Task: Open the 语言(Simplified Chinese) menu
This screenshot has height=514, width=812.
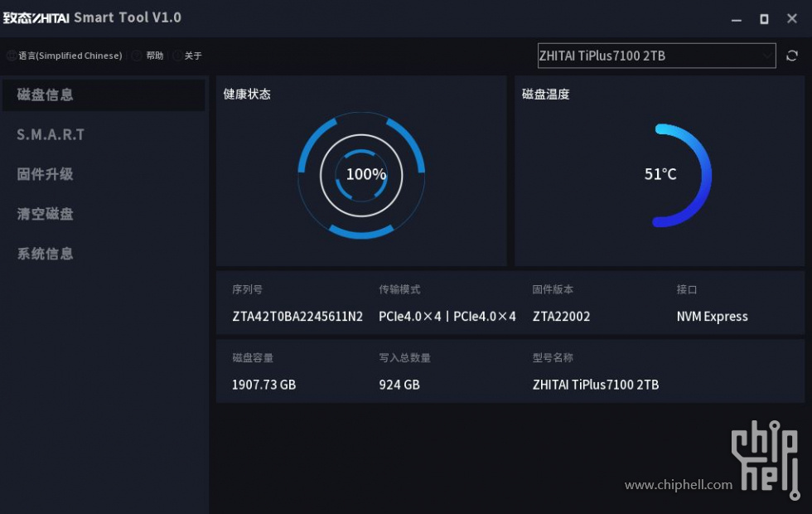Action: click(70, 56)
